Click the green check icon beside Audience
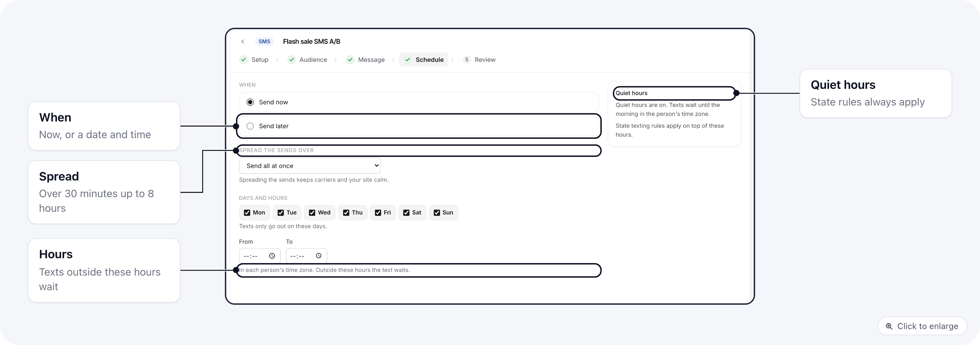This screenshot has width=980, height=345. (x=292, y=60)
